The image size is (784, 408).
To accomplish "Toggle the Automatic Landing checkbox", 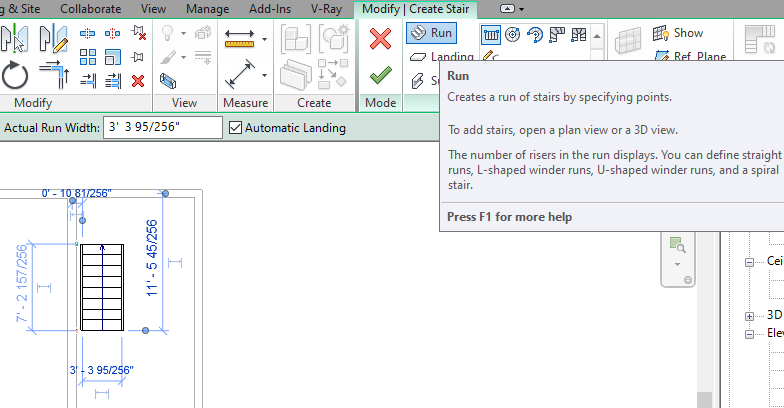I will tap(236, 128).
